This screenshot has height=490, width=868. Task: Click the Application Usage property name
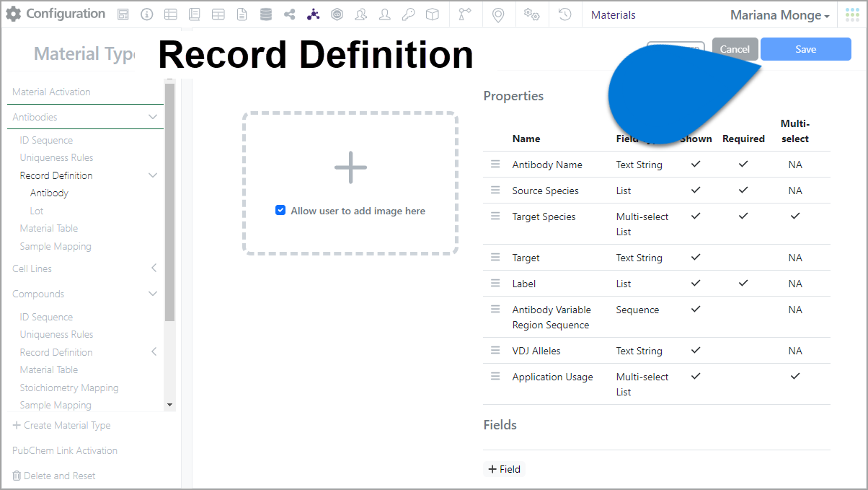click(x=552, y=377)
